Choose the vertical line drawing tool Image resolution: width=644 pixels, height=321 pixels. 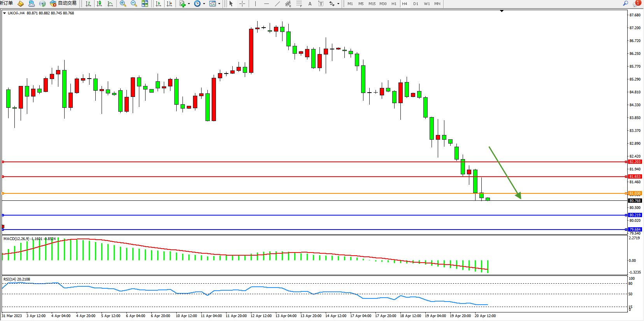coord(255,4)
